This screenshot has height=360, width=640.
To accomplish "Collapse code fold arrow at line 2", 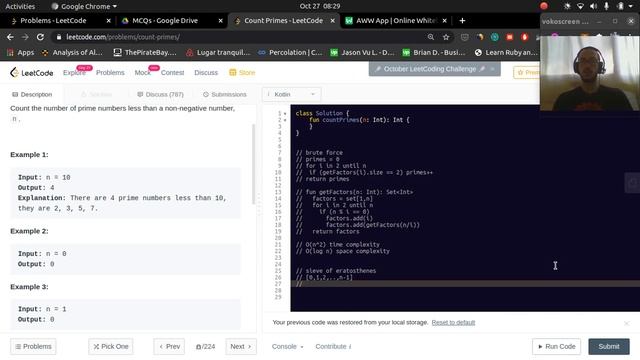I will tap(285, 120).
